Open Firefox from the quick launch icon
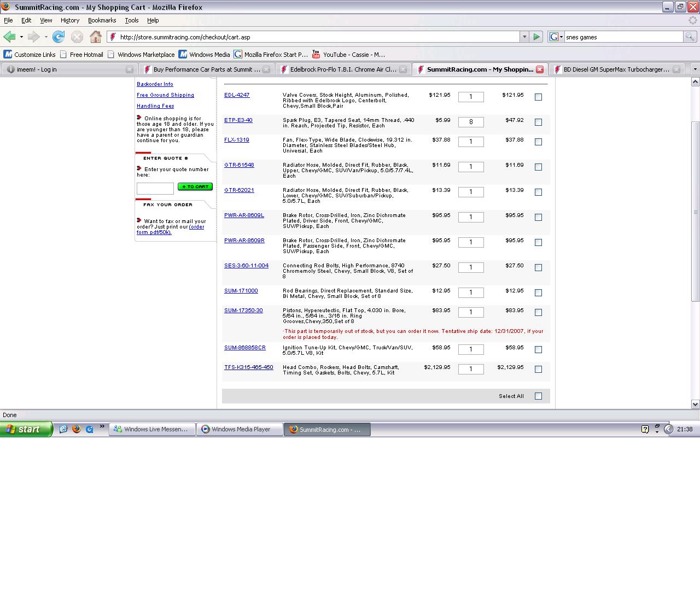Screen dimensions: 700x615 77,429
